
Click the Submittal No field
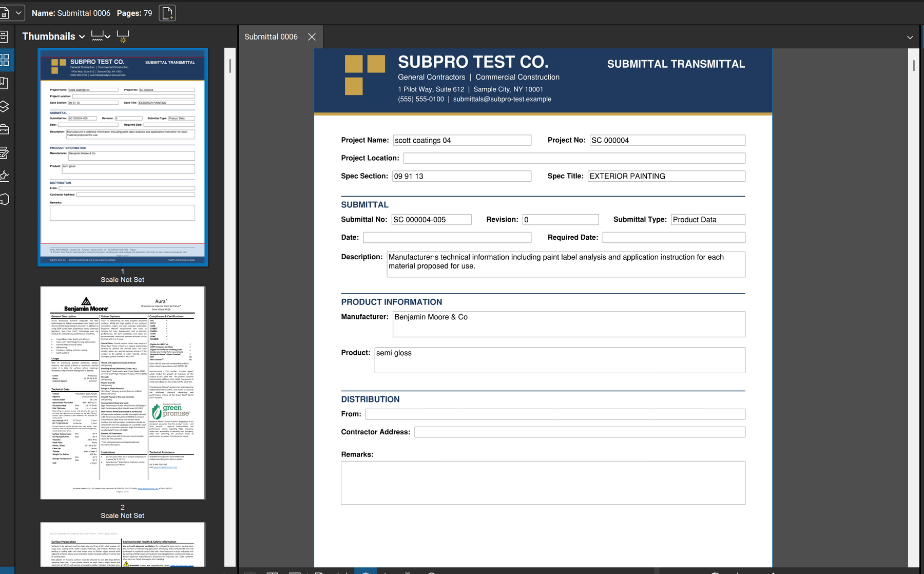pos(431,220)
